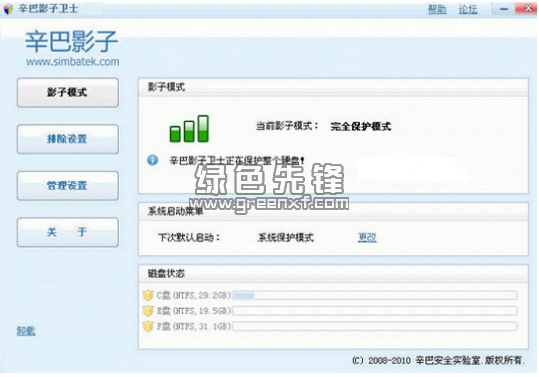539x377 pixels.
Task: Click the shield icon for F盘
Action: point(148,326)
